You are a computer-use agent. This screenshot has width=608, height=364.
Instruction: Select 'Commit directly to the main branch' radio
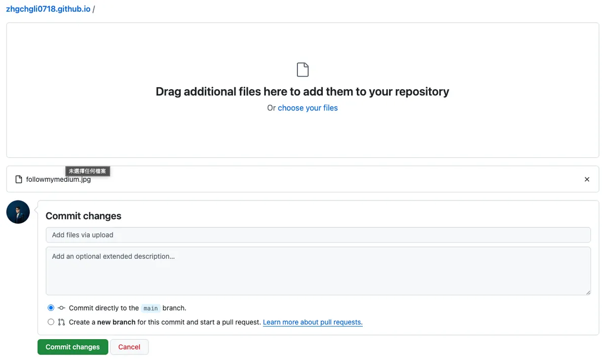(51, 308)
